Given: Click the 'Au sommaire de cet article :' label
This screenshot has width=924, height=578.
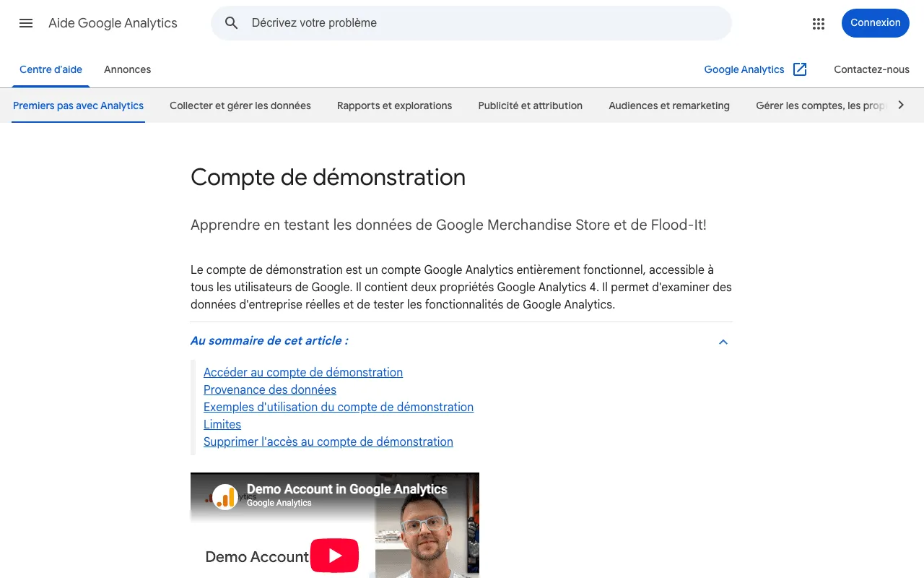Looking at the screenshot, I should coord(269,341).
